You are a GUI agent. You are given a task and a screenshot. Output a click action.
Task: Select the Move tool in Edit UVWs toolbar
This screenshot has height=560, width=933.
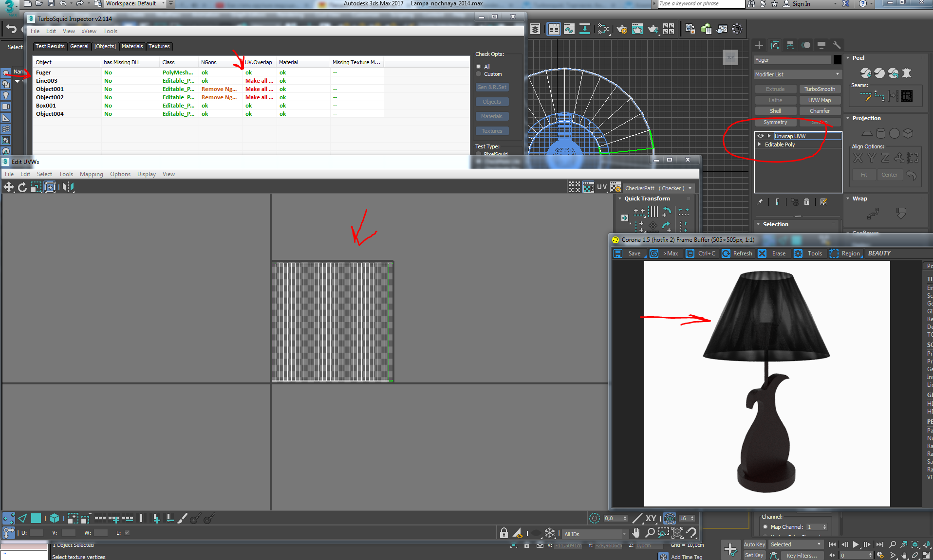[9, 187]
